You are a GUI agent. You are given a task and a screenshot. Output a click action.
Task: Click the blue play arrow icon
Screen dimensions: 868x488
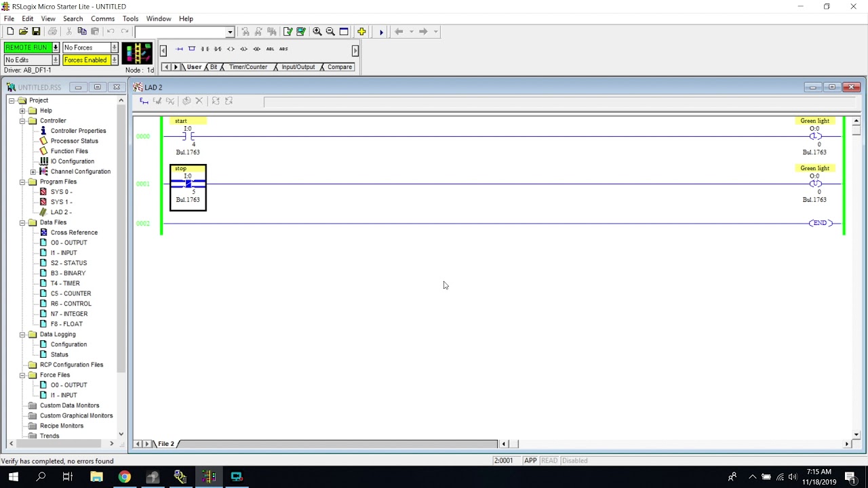point(381,32)
